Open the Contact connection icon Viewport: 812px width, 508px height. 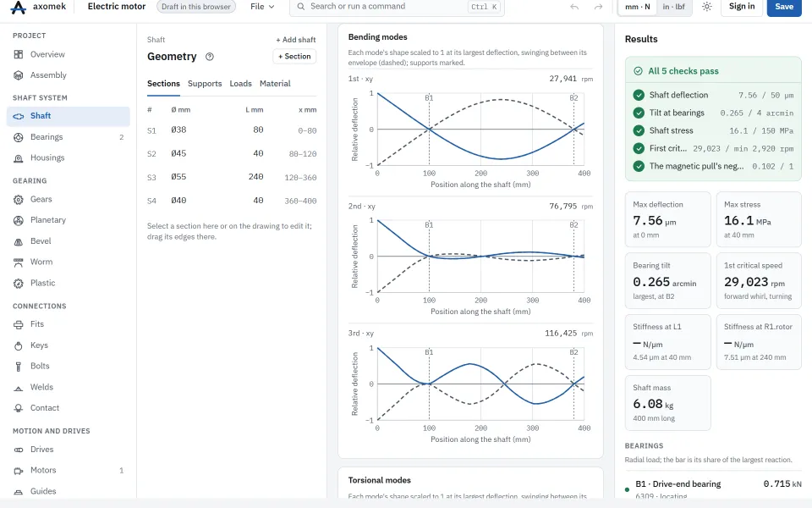pos(18,408)
